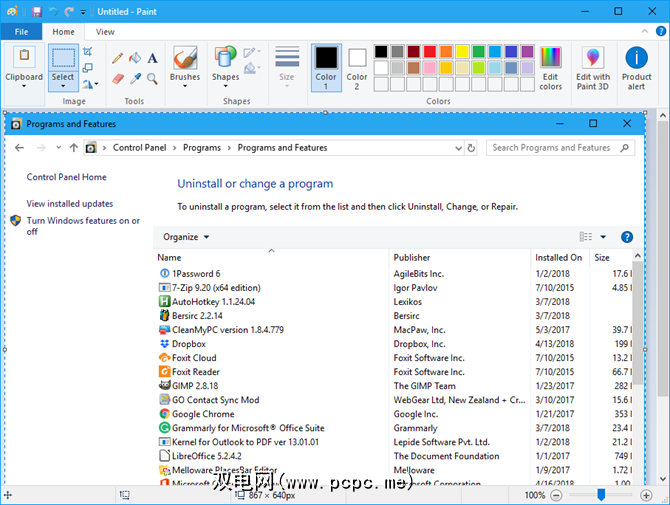The width and height of the screenshot is (670, 505).
Task: Click Back arrow in Programs and Features
Action: [19, 148]
